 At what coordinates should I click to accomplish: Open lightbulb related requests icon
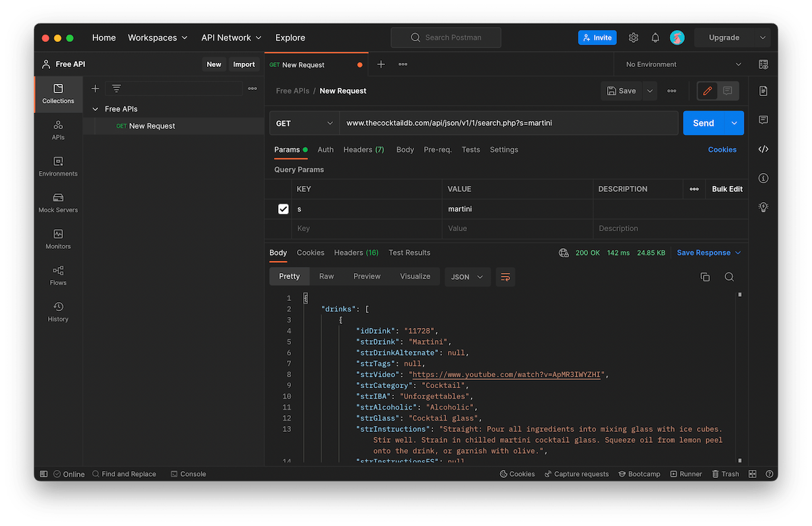[763, 207]
